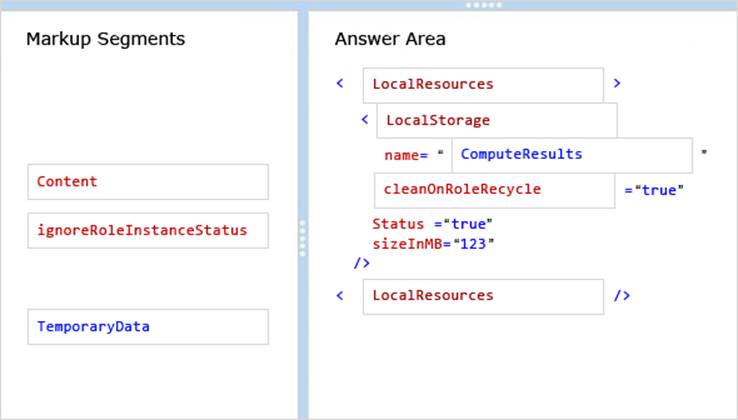738x420 pixels.
Task: Click the sizeInMB="123" attribute text
Action: click(x=433, y=243)
